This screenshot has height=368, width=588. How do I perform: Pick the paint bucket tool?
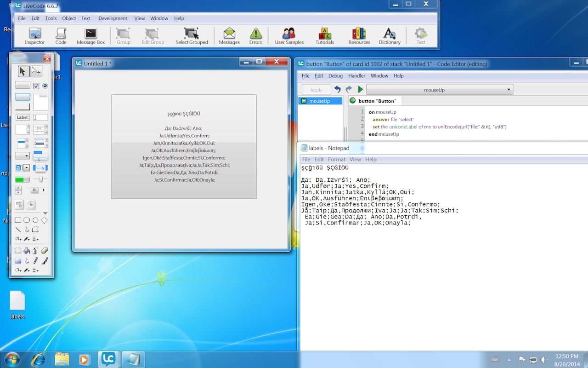coord(27,251)
